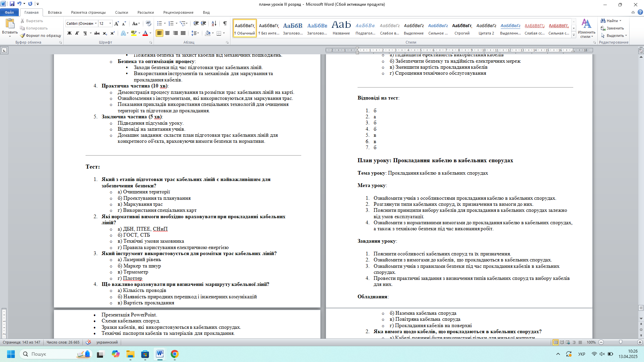Image resolution: width=644 pixels, height=362 pixels.
Task: Click the grow font size icon
Action: (x=116, y=23)
